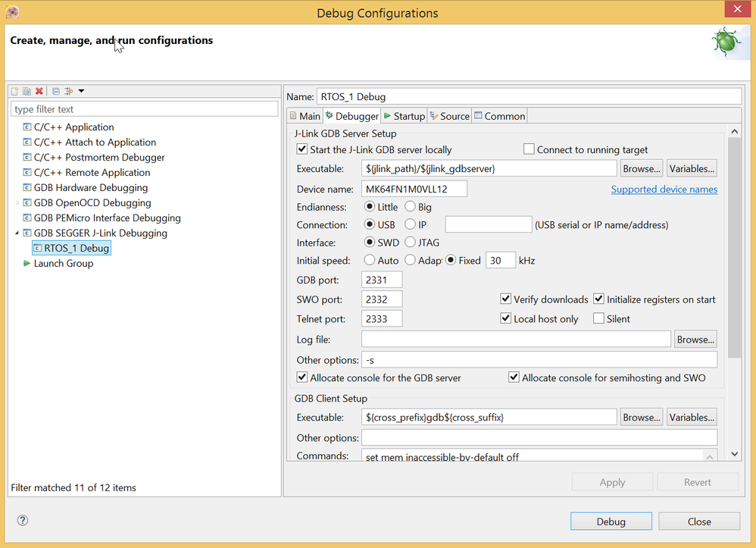Delete selected launch configuration via red X
This screenshot has height=548, width=756.
click(39, 91)
